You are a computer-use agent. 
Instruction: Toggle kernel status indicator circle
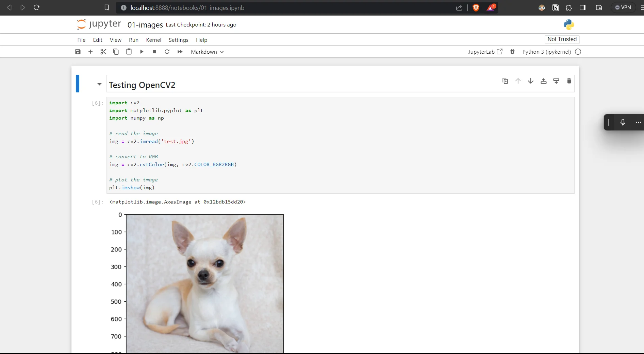(x=578, y=52)
